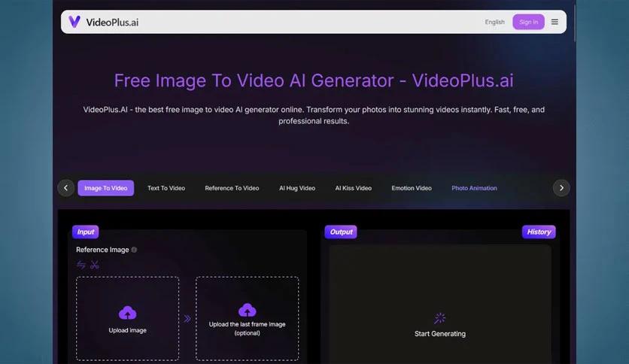The image size is (629, 364).
Task: Select the AI Hug Video tab
Action: coord(297,188)
